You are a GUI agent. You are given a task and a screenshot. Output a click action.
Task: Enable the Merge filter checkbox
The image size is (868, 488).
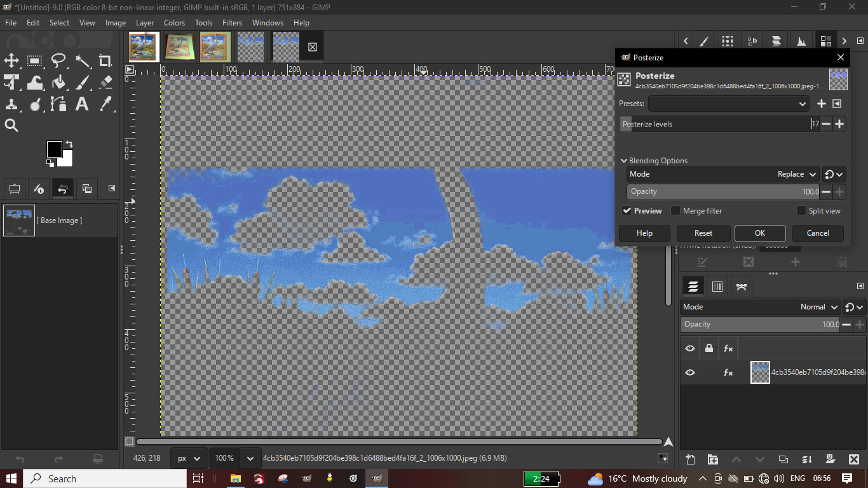pos(675,211)
